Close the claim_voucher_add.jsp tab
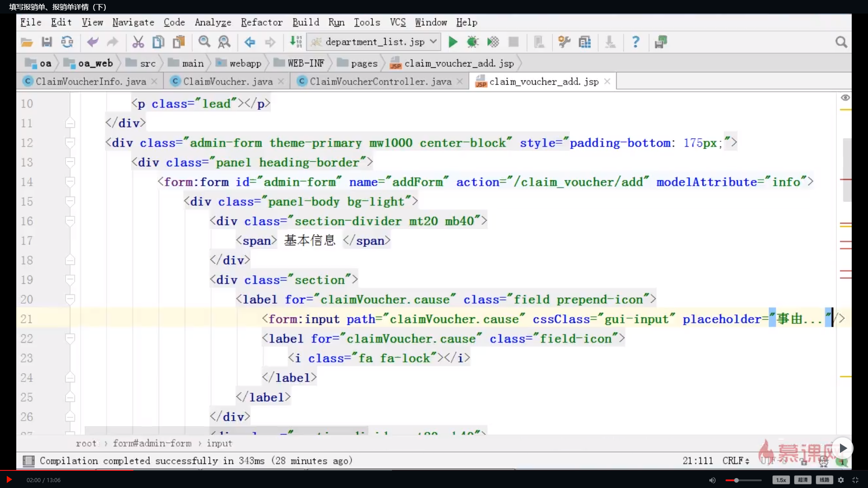The height and width of the screenshot is (488, 868). (x=607, y=81)
